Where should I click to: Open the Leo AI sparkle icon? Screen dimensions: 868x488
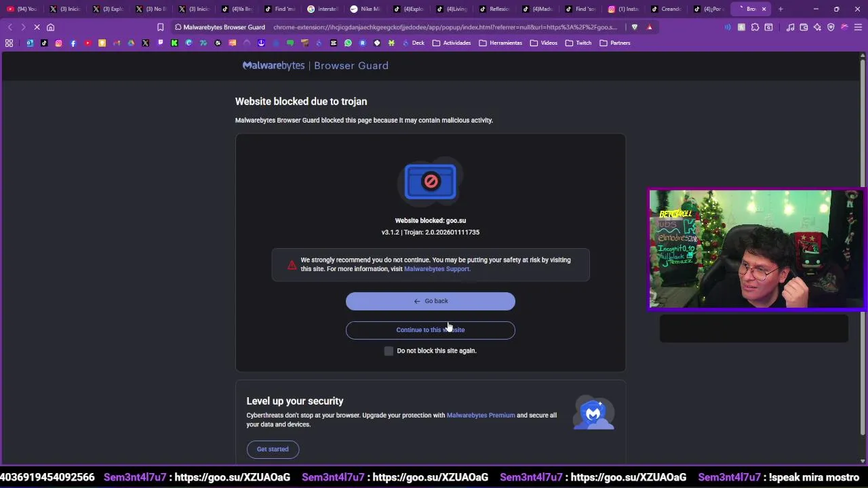click(x=817, y=27)
